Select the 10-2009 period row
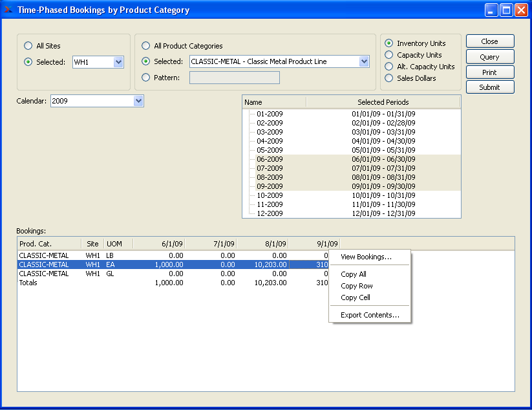532x410 pixels. 270,195
